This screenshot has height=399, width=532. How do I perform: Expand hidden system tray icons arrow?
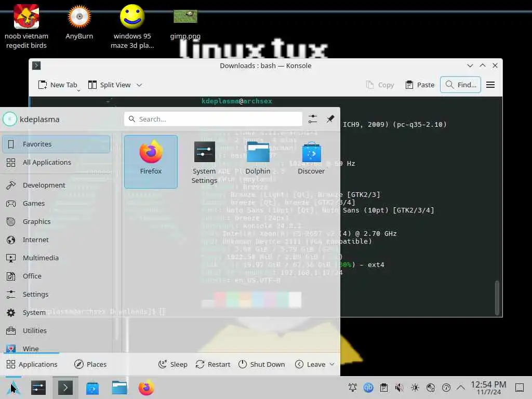pyautogui.click(x=461, y=388)
